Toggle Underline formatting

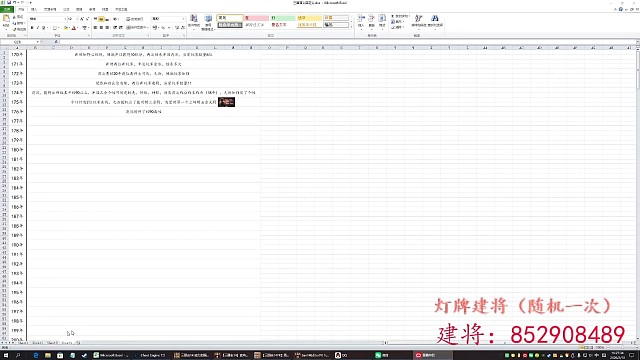43,28
